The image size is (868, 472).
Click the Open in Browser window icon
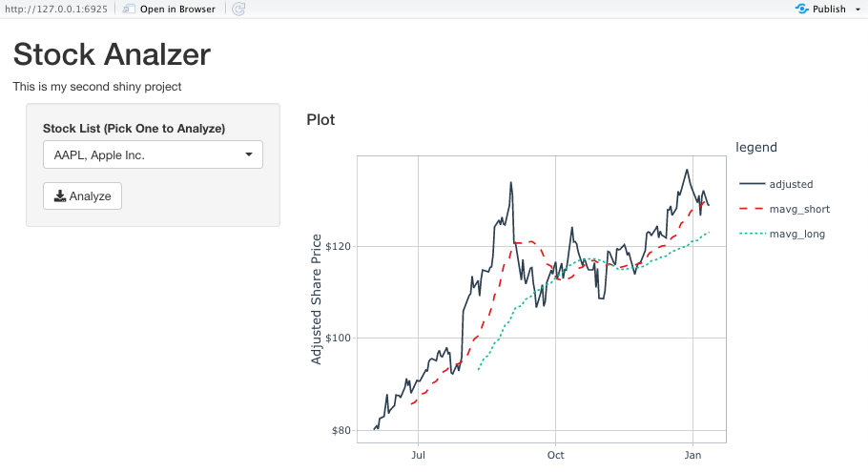[129, 9]
